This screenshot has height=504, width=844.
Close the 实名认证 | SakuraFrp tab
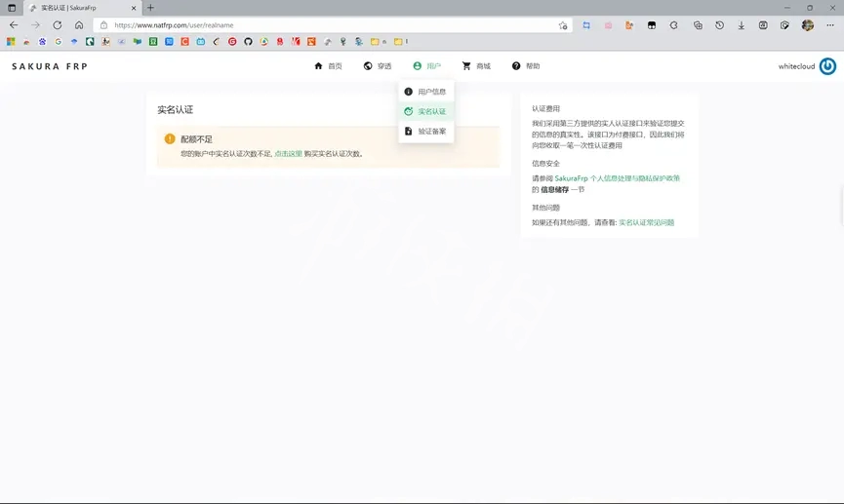[134, 8]
